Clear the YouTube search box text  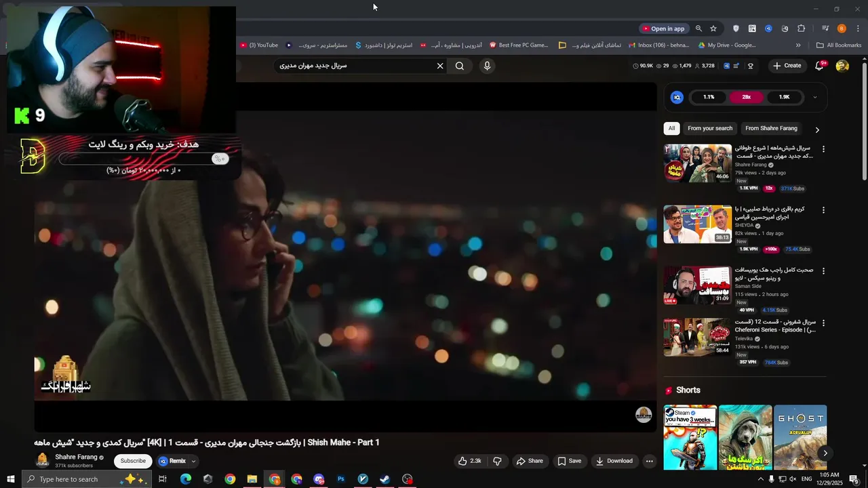[x=440, y=66]
